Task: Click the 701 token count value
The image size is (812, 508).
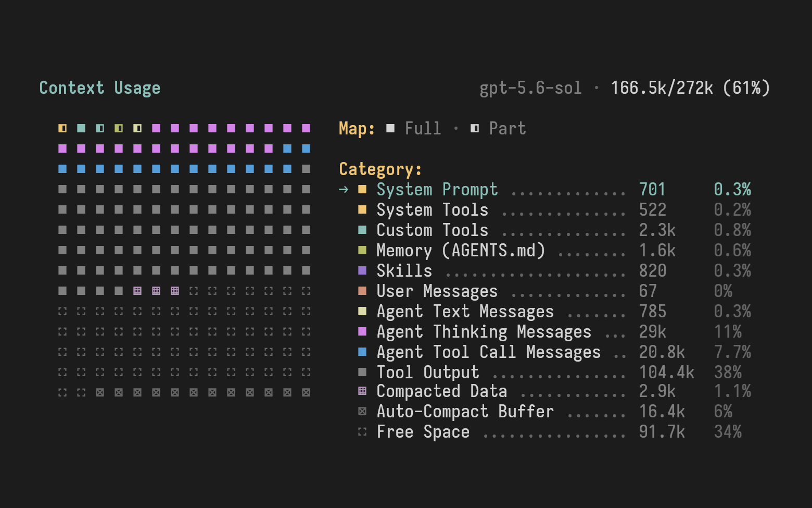Action: 653,190
